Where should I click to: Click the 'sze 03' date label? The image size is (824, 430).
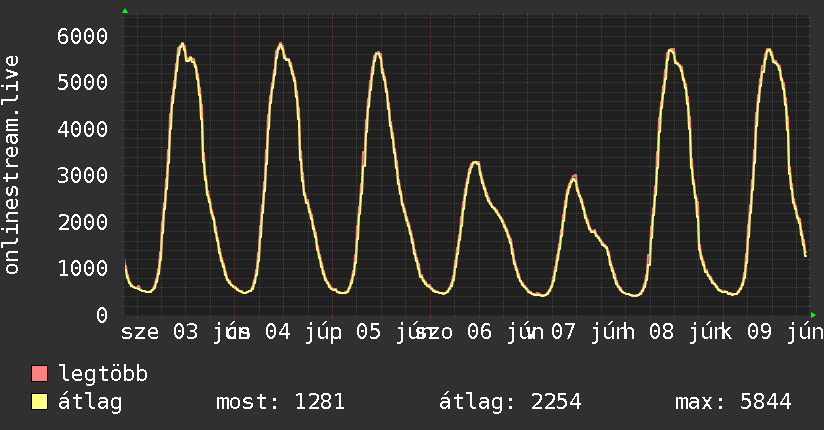pyautogui.click(x=160, y=332)
